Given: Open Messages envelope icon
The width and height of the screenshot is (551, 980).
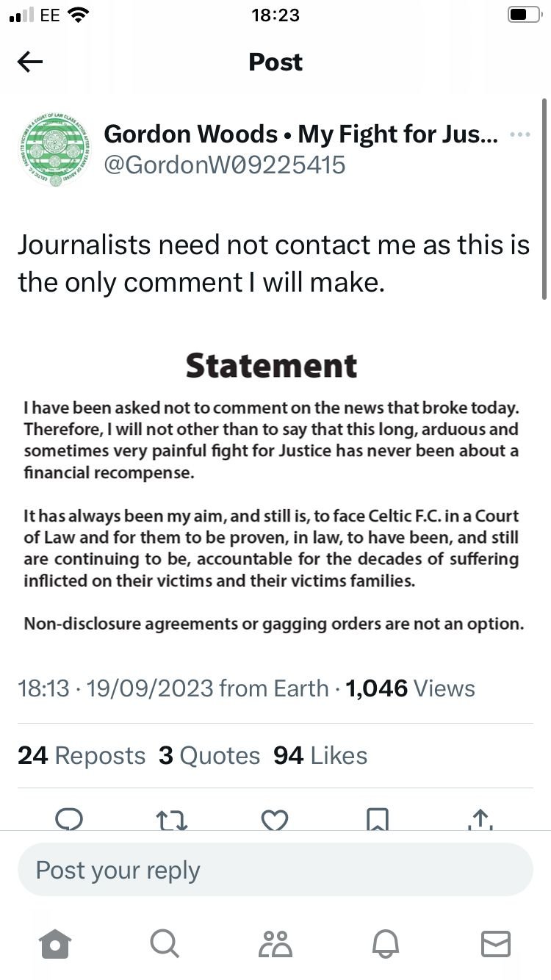Looking at the screenshot, I should (495, 943).
